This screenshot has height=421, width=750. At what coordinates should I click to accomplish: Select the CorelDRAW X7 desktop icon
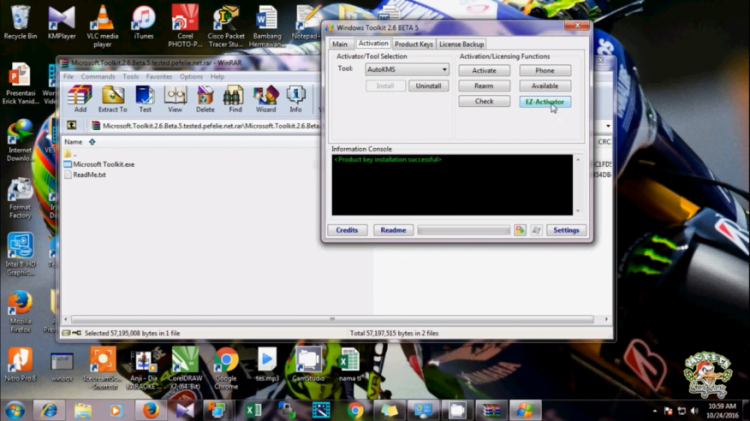coord(186,368)
